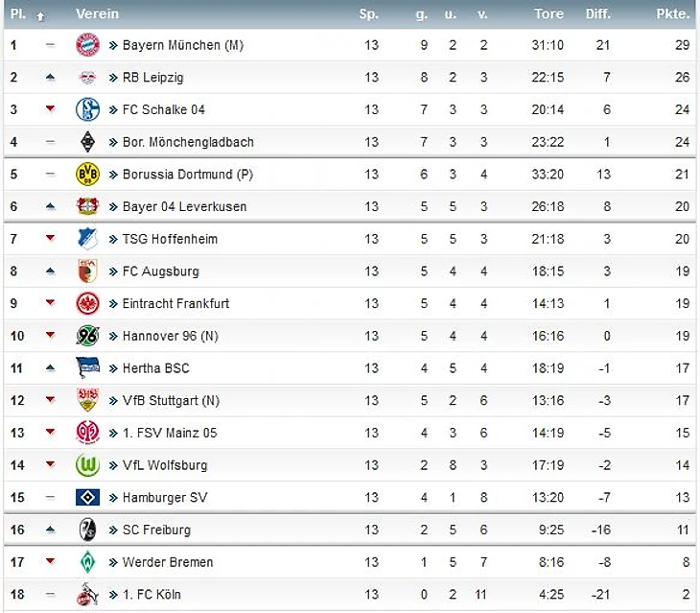Viewport: 700px width, 613px height.
Task: Click the Verein column header
Action: 97,14
